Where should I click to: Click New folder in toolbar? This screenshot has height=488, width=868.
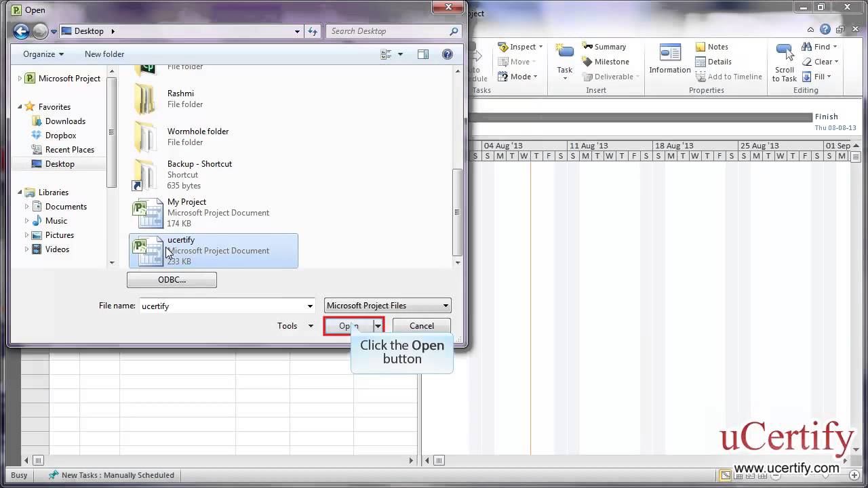pyautogui.click(x=104, y=54)
